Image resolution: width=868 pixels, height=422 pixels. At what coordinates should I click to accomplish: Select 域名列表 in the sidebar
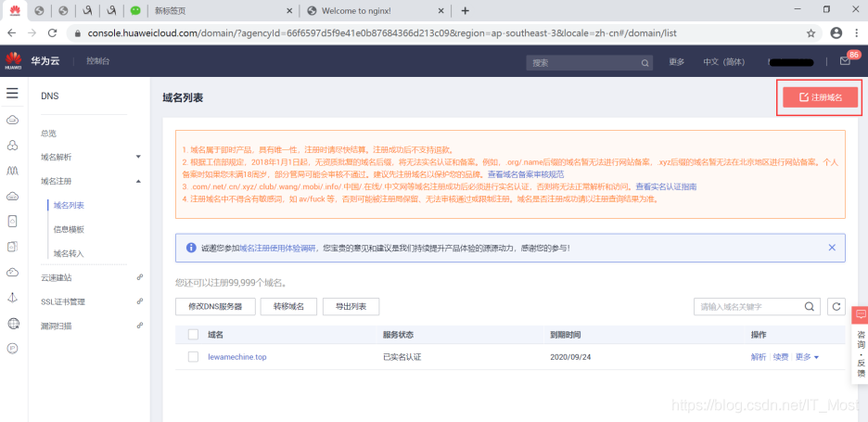70,206
